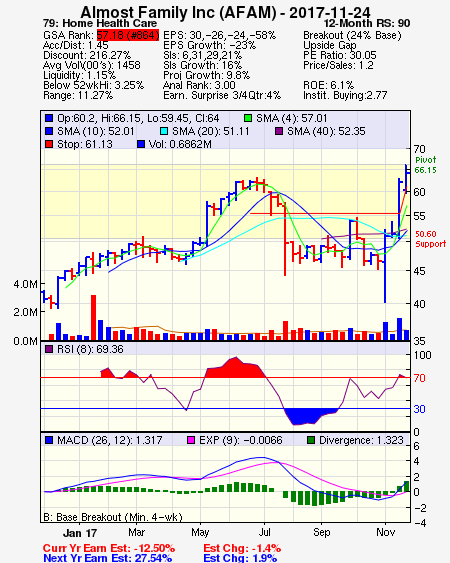Click the EPS Growth: -23% text
Image resolution: width=450 pixels, height=563 pixels.
209,45
